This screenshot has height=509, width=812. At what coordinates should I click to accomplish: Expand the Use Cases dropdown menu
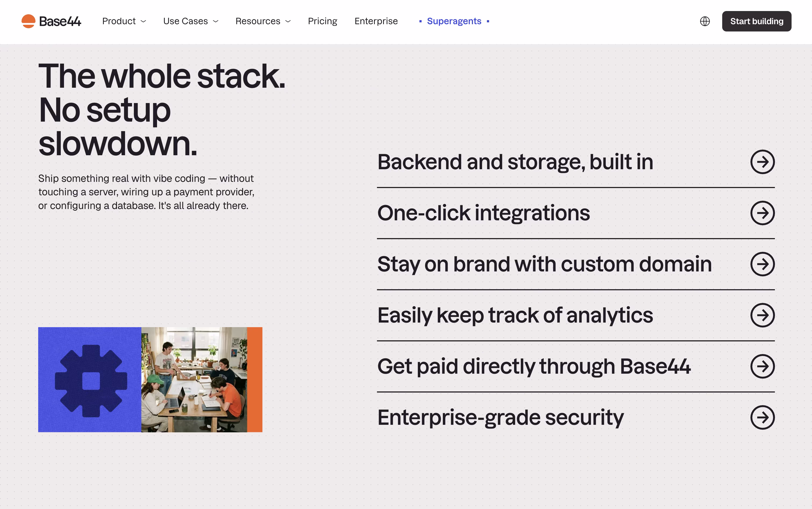[x=191, y=21]
